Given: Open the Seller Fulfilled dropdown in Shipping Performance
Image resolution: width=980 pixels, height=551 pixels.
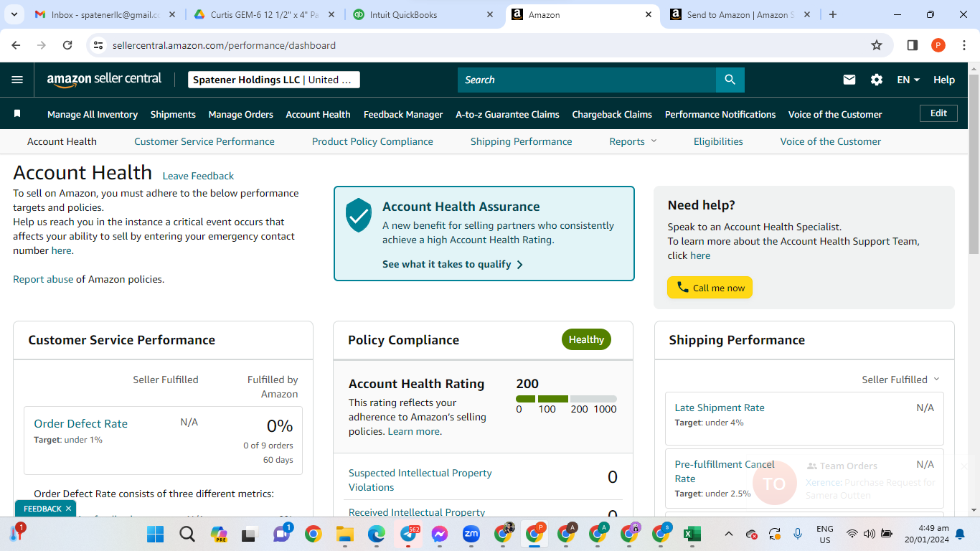Looking at the screenshot, I should coord(900,380).
